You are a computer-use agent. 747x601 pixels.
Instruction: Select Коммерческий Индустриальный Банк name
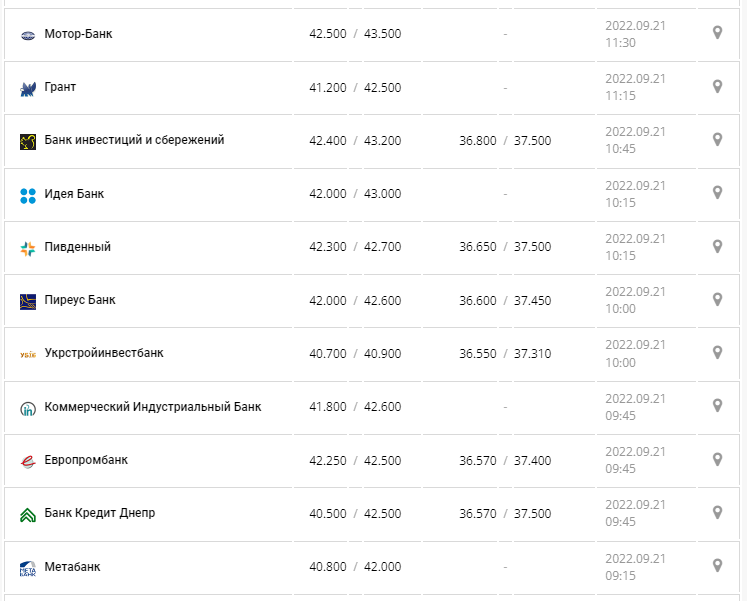(x=153, y=407)
